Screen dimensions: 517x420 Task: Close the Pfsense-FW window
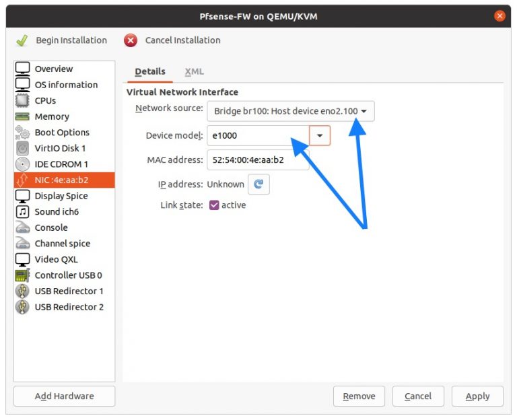500,16
